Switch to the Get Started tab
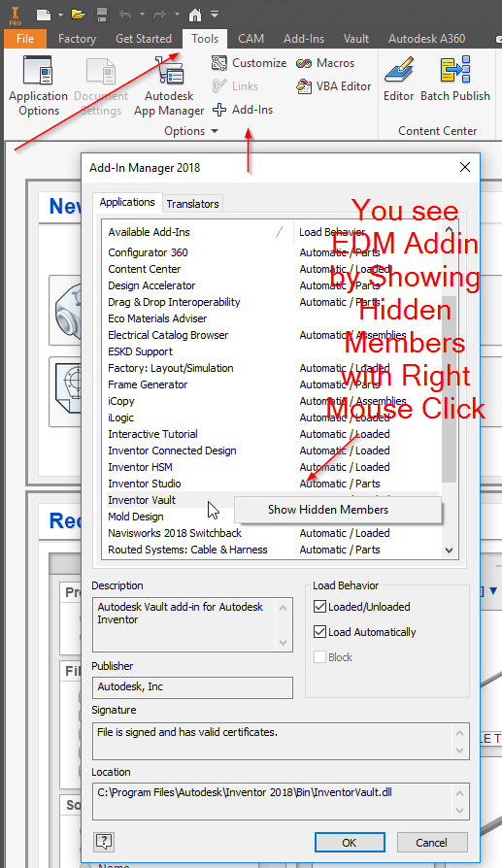This screenshot has width=502, height=868. click(144, 39)
